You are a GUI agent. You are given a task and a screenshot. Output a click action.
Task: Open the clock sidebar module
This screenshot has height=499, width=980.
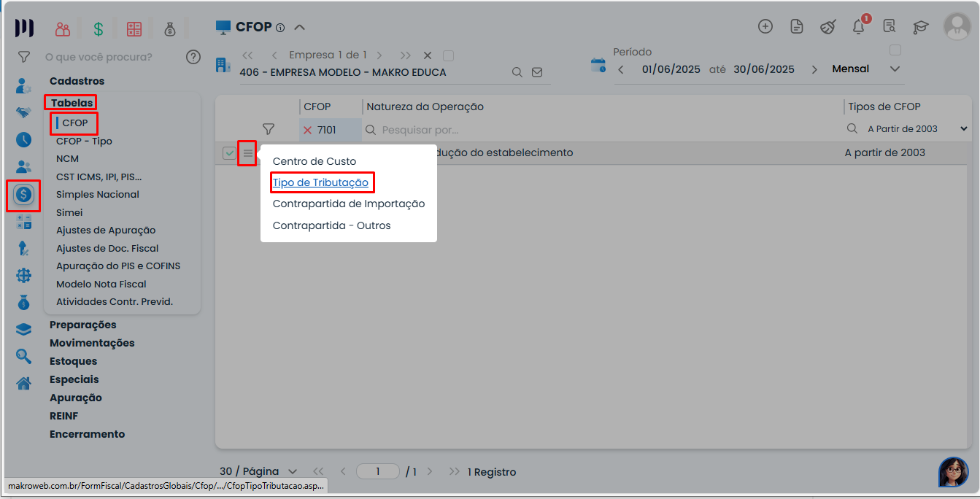pyautogui.click(x=23, y=139)
